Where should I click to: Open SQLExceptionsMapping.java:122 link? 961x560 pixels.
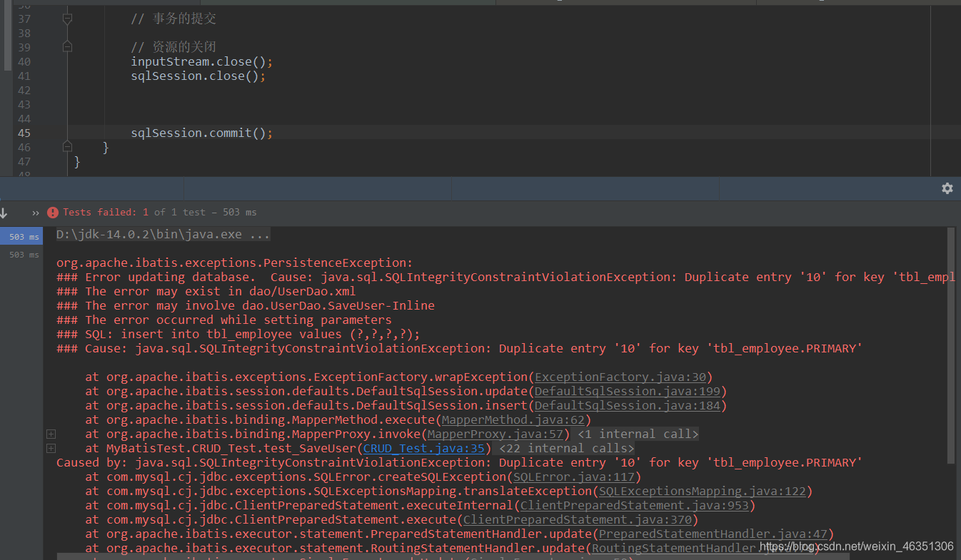click(703, 491)
